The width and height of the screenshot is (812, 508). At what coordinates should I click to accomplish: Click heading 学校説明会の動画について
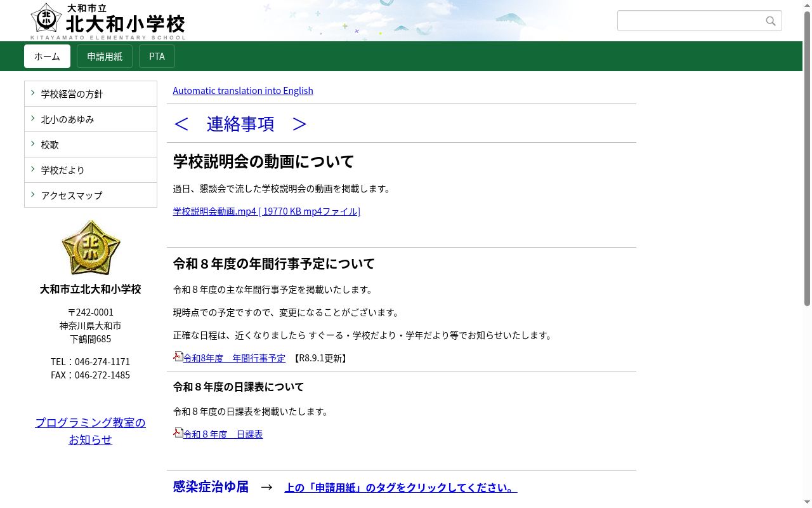263,161
